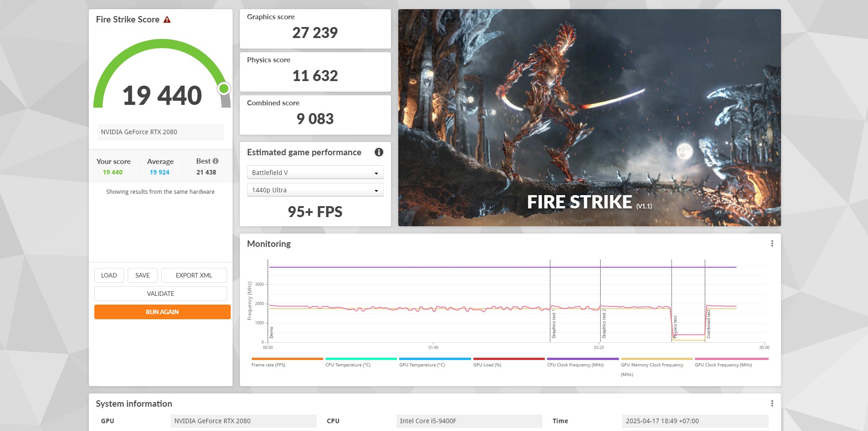Click the LOAD button
Screen dimensions: 868x431
point(109,275)
